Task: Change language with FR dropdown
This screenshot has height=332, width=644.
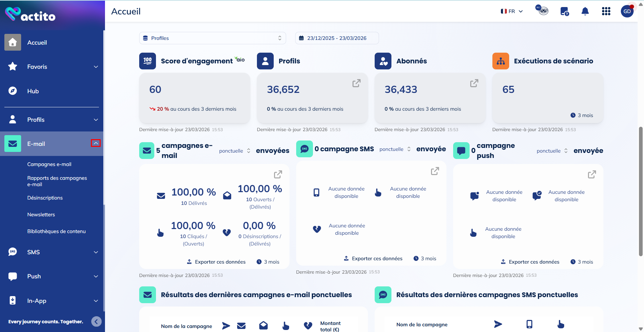Action: (x=512, y=11)
